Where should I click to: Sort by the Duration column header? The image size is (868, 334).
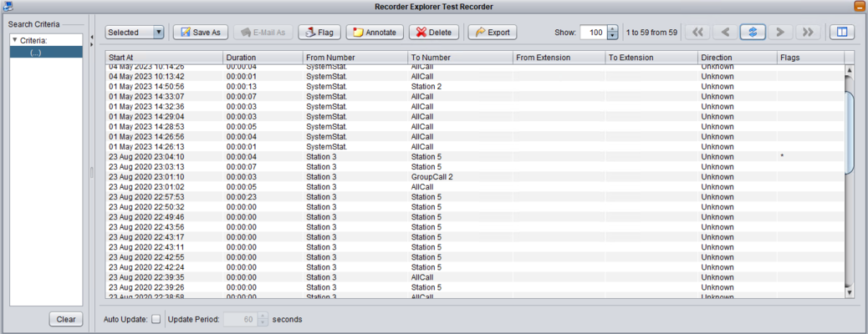(x=263, y=58)
